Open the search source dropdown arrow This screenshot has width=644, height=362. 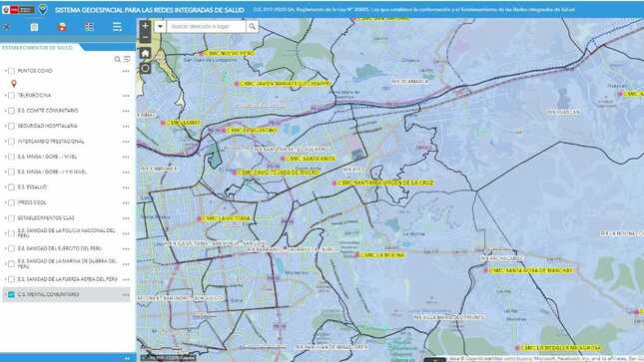point(160,27)
